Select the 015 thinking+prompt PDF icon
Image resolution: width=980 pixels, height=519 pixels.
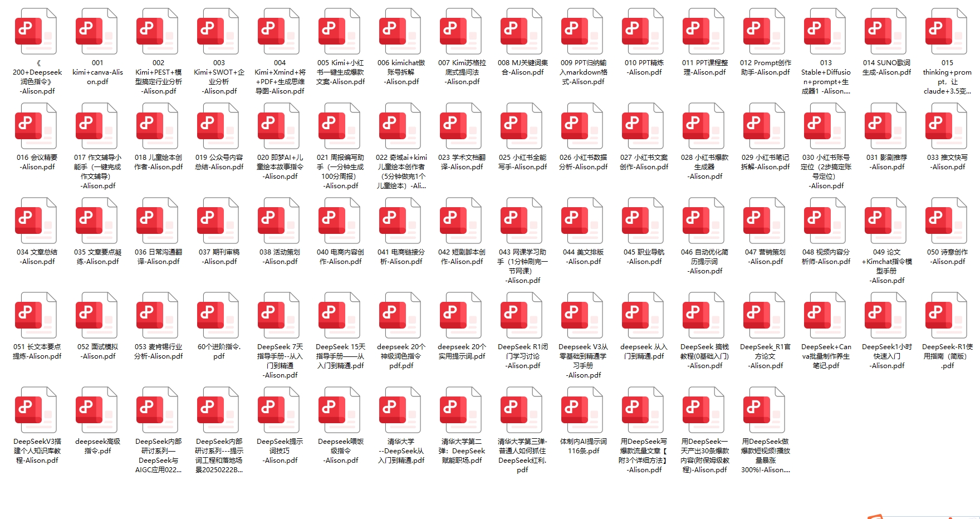click(x=946, y=31)
